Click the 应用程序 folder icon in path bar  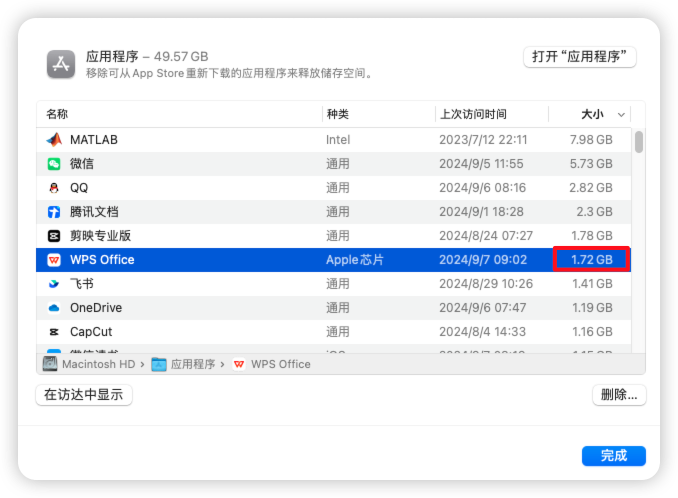[x=159, y=364]
